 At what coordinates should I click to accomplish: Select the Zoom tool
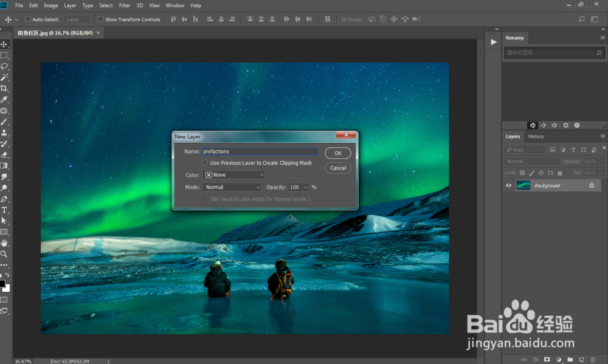coord(4,254)
